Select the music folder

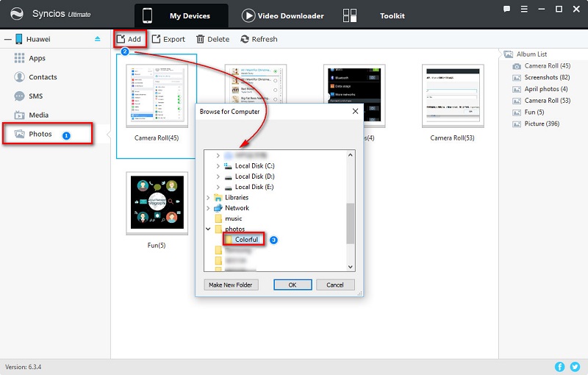[233, 218]
